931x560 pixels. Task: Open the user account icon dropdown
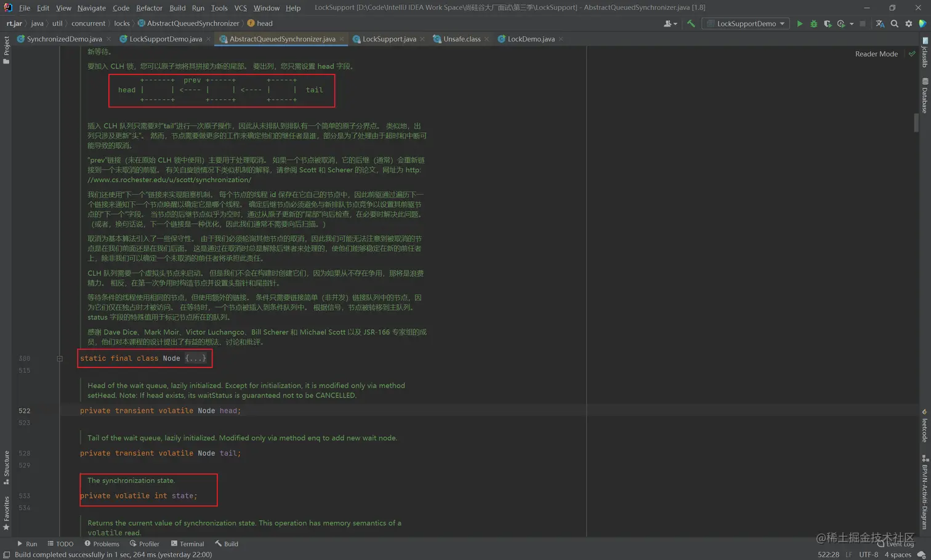(670, 23)
